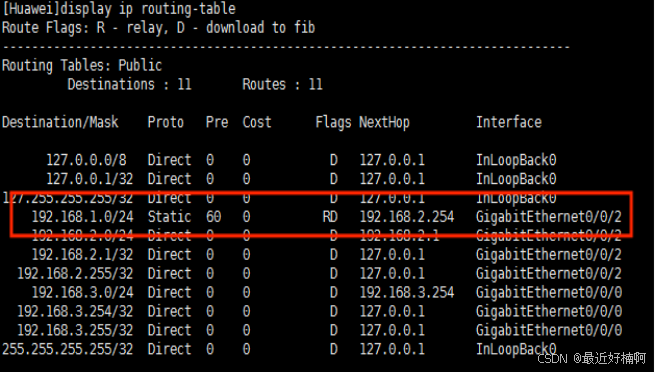Click the 'Flags' column header
This screenshot has height=373, width=655.
[x=333, y=123]
